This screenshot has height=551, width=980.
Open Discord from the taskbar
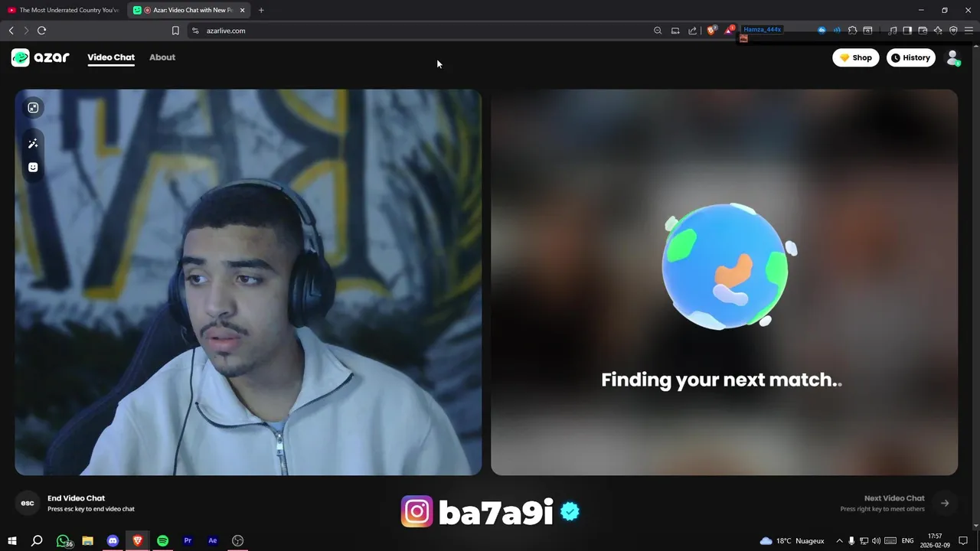click(x=113, y=540)
